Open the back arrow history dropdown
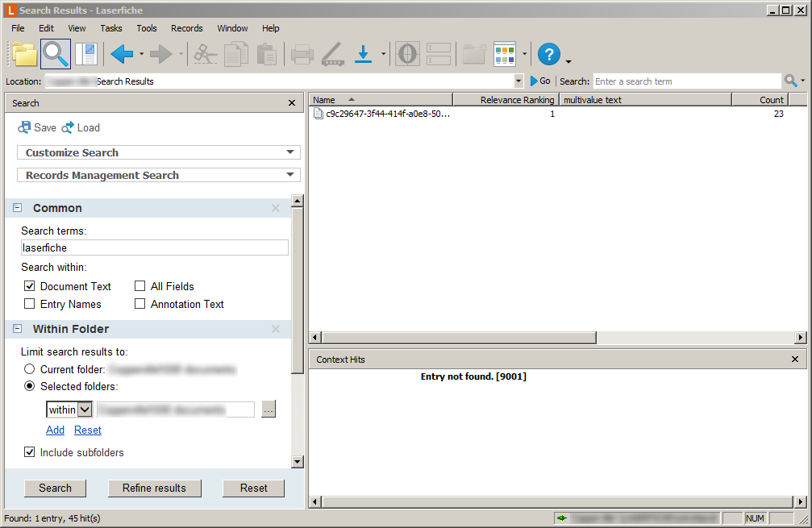 (141, 54)
